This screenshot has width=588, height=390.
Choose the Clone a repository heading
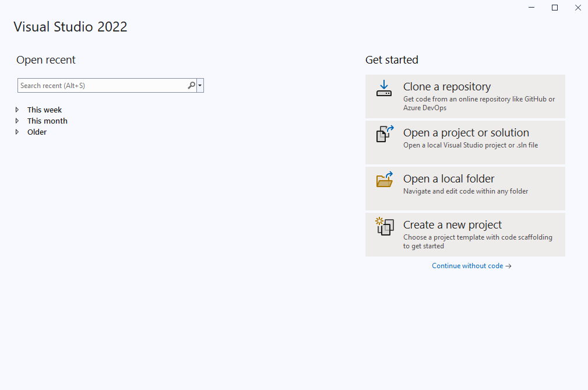pyautogui.click(x=446, y=87)
